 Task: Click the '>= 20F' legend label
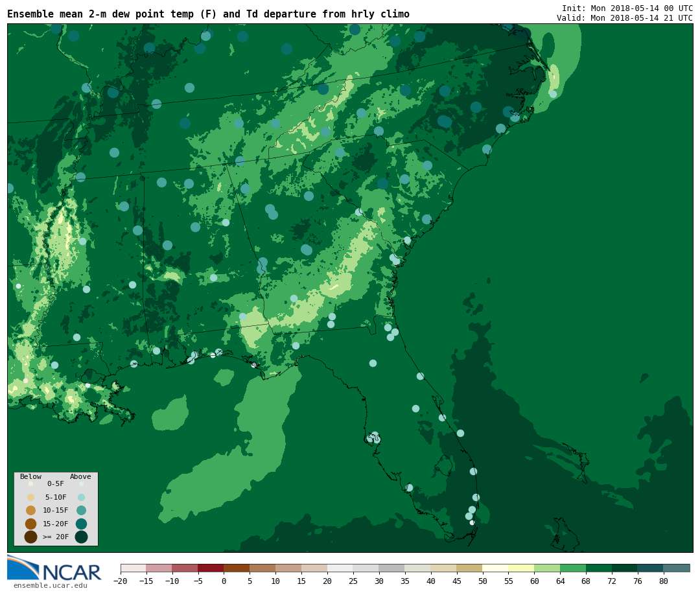pos(56,537)
